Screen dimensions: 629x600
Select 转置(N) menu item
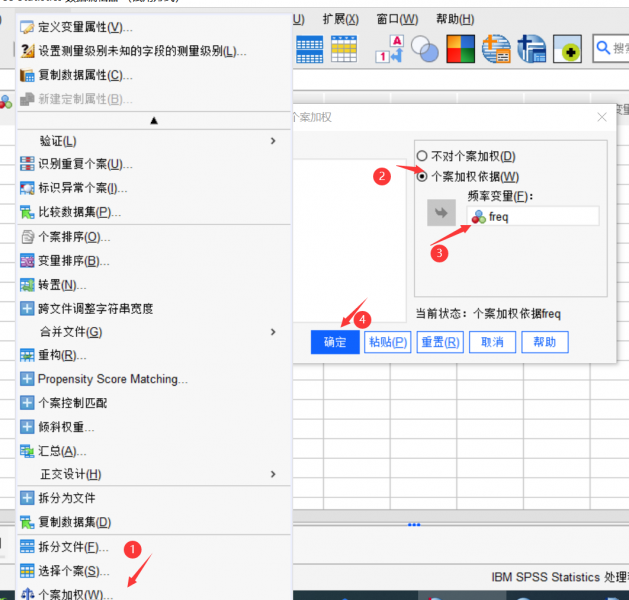tap(154, 285)
